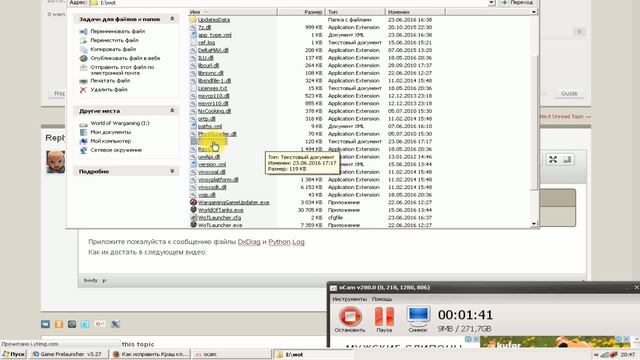Screen dimensions: 640x360
Task: Click the file list vertical scrollbar
Action: [534, 122]
